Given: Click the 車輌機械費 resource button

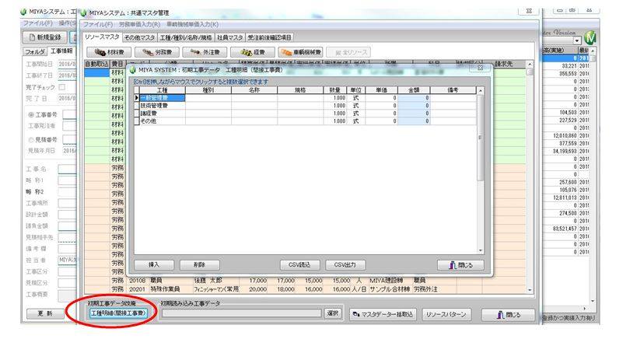Looking at the screenshot, I should [x=301, y=52].
